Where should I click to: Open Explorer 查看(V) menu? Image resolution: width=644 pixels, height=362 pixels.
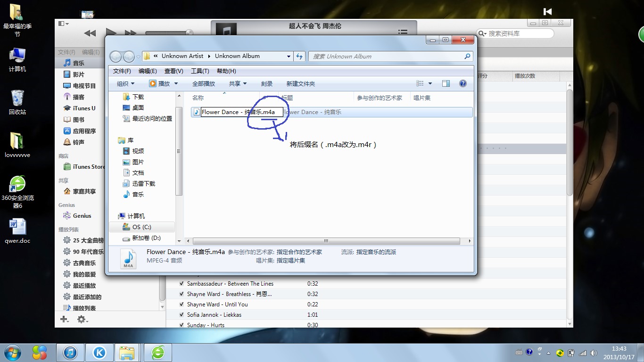pos(173,71)
